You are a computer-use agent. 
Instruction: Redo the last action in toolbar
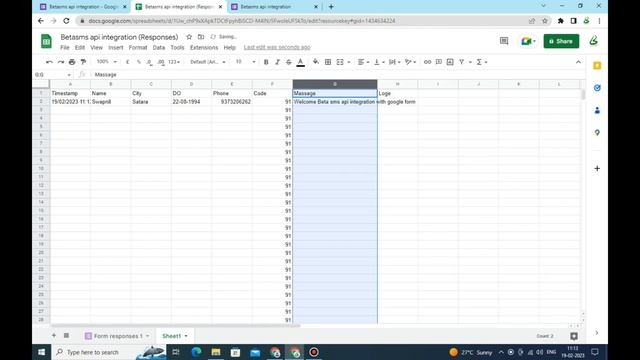(x=61, y=62)
